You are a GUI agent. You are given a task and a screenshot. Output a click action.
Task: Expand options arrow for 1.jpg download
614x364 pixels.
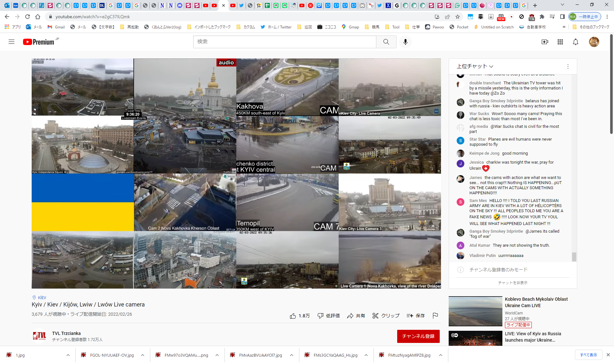(x=68, y=355)
